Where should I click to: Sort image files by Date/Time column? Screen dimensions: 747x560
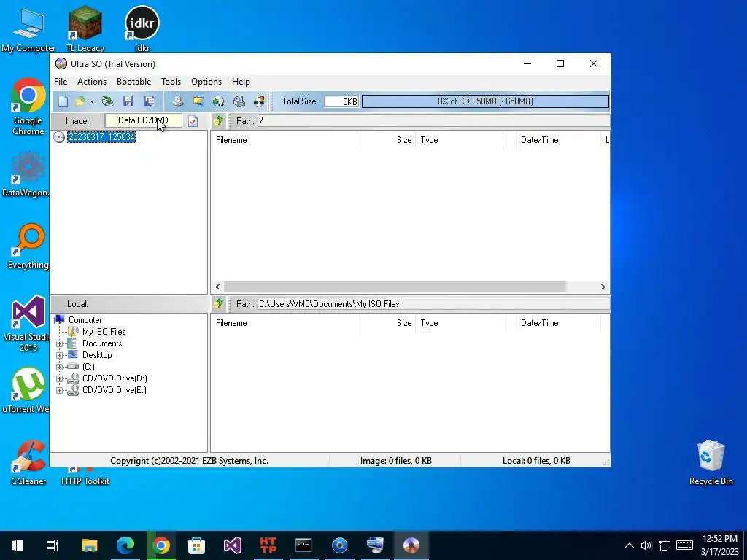[x=558, y=140]
